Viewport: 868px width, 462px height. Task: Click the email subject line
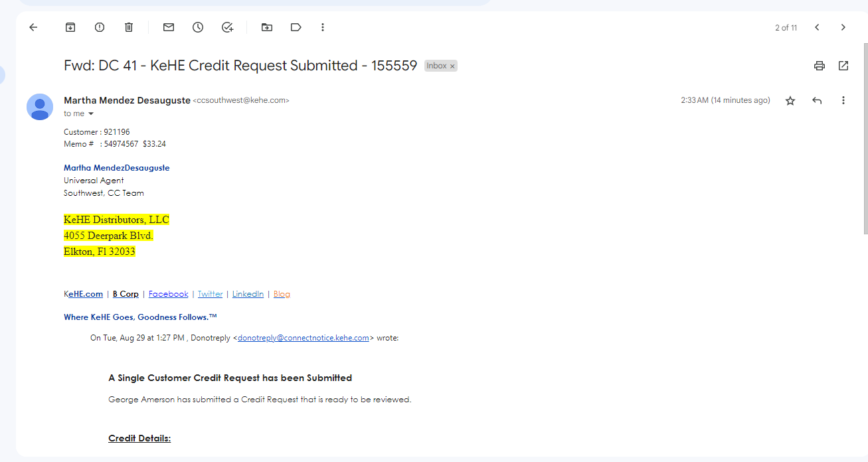click(240, 66)
